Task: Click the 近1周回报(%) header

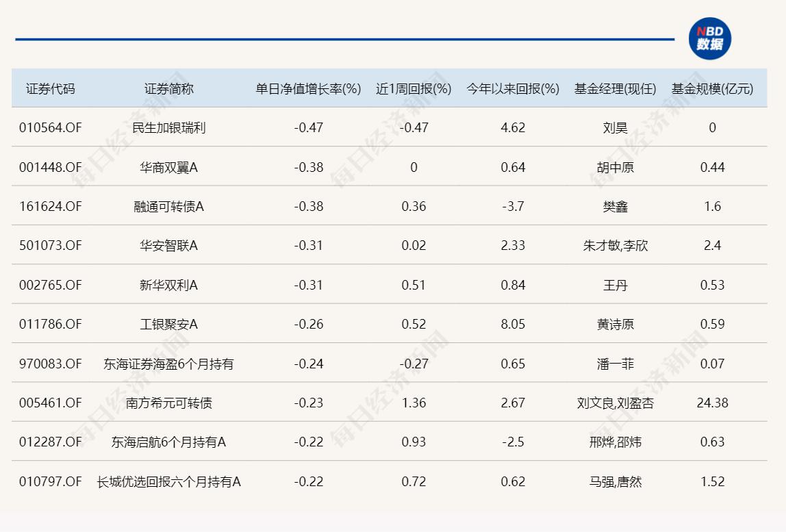Action: (414, 89)
